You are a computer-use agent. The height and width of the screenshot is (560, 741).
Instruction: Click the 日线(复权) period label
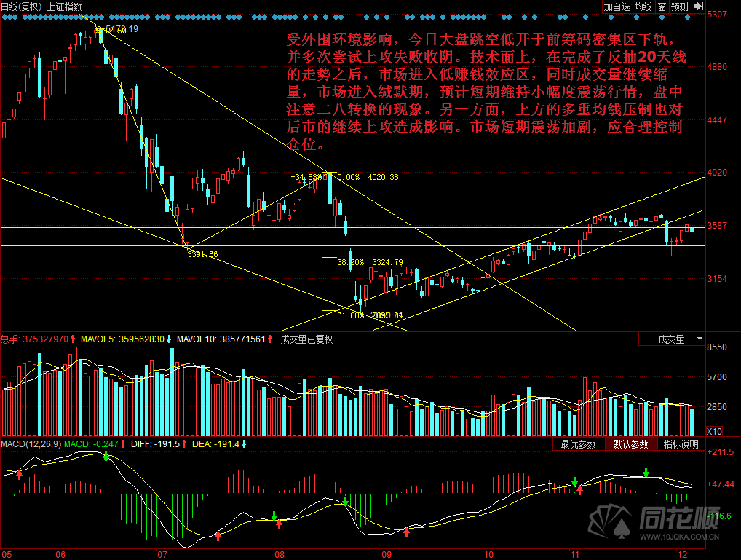coord(22,7)
